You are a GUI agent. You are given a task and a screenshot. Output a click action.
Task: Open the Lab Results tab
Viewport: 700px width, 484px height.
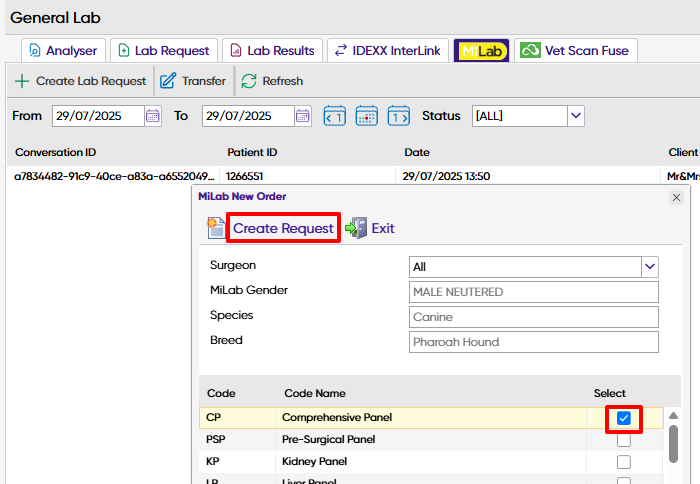(272, 50)
